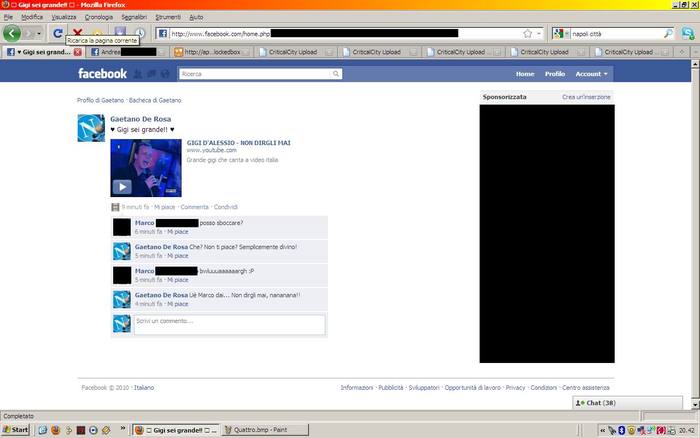This screenshot has height=438, width=700.
Task: Close the 'Gigi sei grand...' tab
Action: (x=78, y=52)
